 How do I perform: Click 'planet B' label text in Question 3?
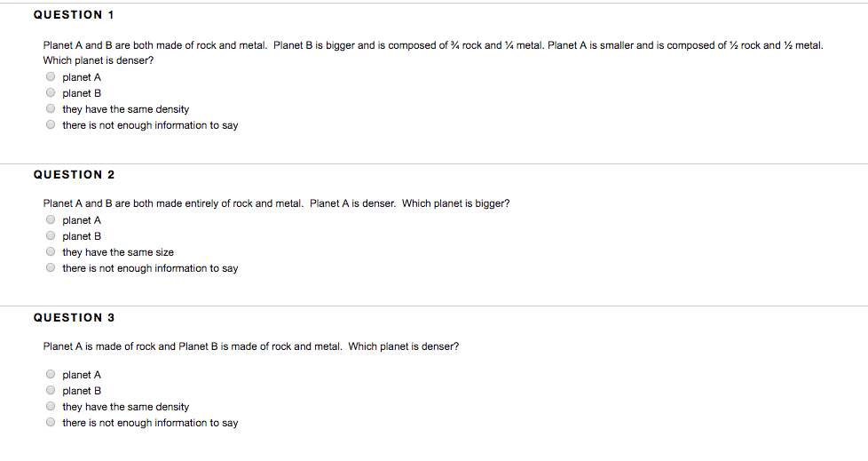[82, 391]
